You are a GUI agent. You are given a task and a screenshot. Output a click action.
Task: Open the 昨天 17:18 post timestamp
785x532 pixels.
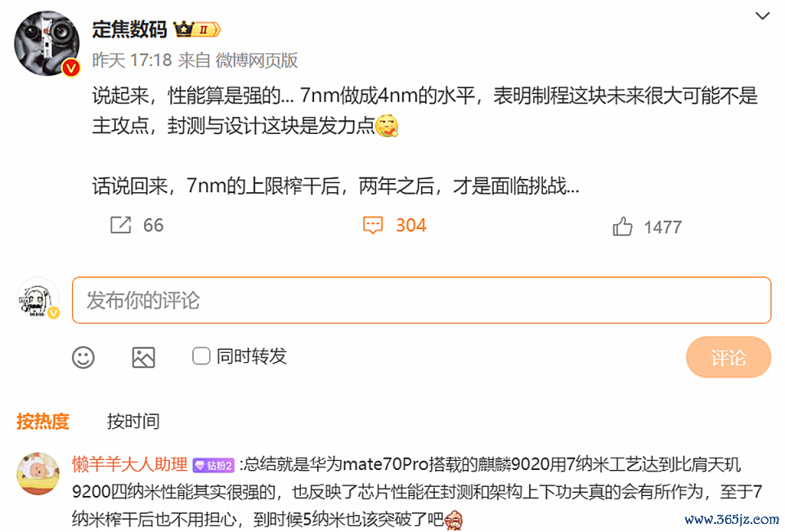coord(132,60)
